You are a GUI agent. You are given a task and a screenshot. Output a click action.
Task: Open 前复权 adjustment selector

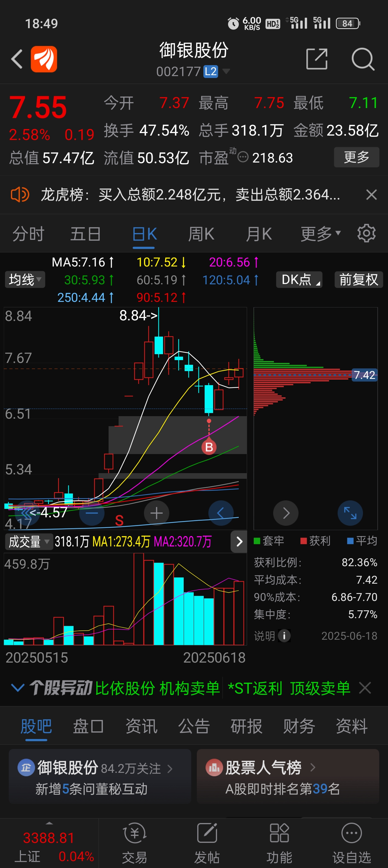tap(359, 280)
